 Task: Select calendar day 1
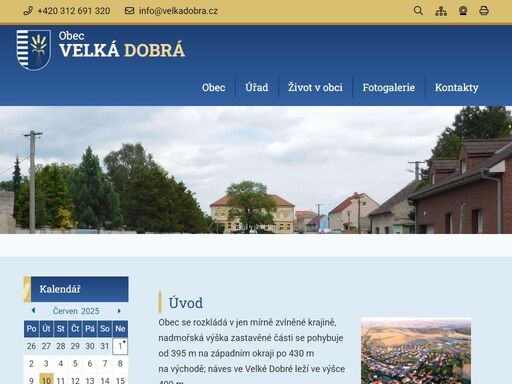pyautogui.click(x=120, y=346)
